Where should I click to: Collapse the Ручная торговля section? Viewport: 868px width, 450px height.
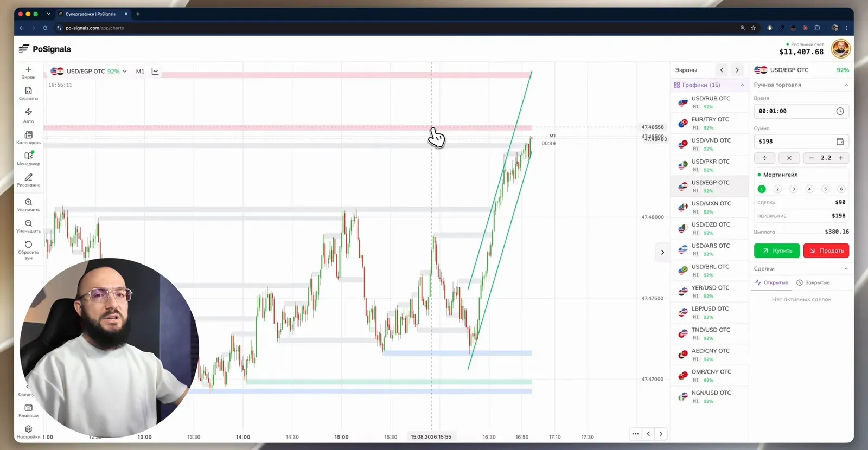click(846, 85)
